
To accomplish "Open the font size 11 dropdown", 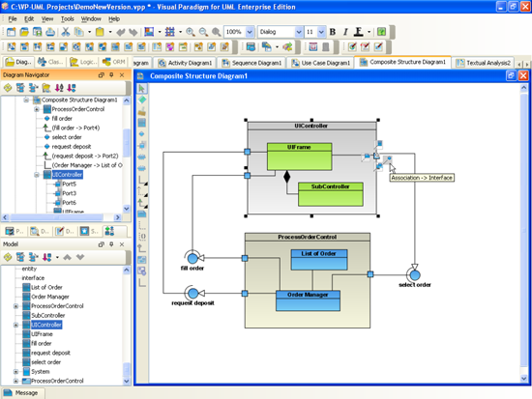I will [x=321, y=32].
